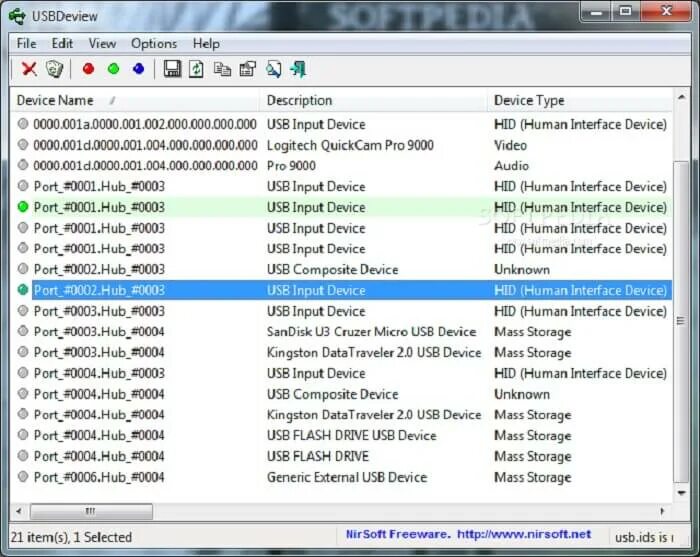Click the horizontal scrollbar left arrow
This screenshot has width=700, height=557.
(19, 511)
